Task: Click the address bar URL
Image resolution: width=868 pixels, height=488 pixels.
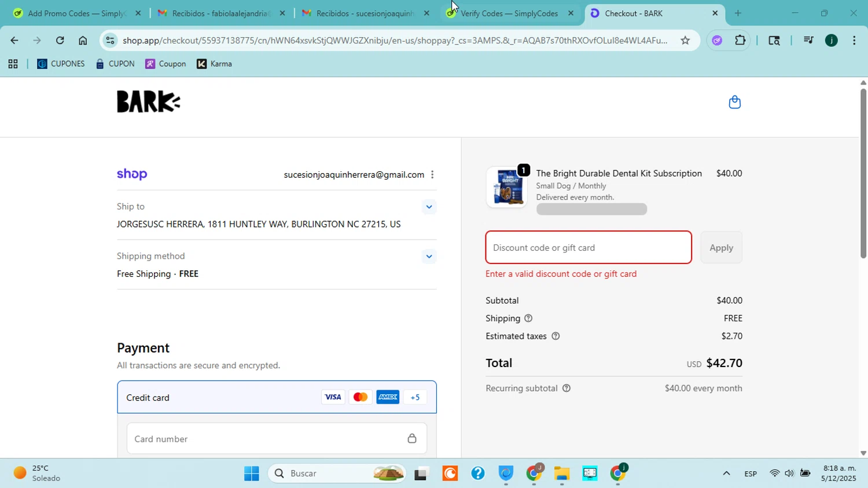Action: click(x=395, y=40)
